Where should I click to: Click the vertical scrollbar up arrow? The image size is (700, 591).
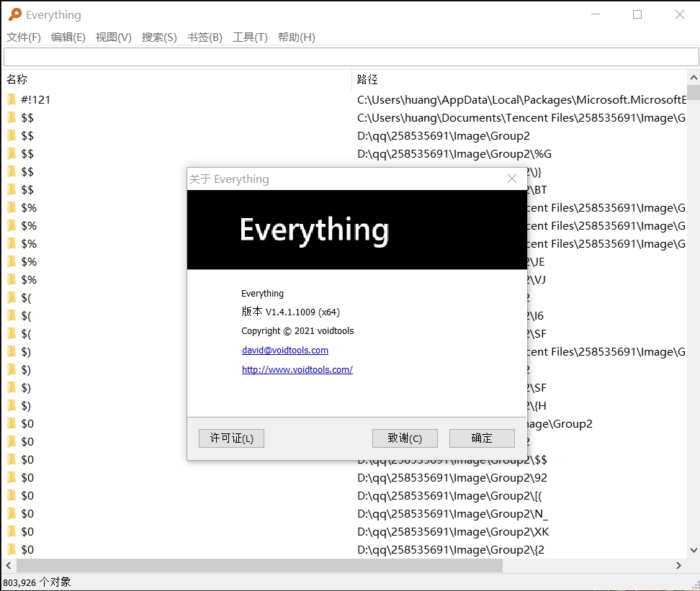693,78
